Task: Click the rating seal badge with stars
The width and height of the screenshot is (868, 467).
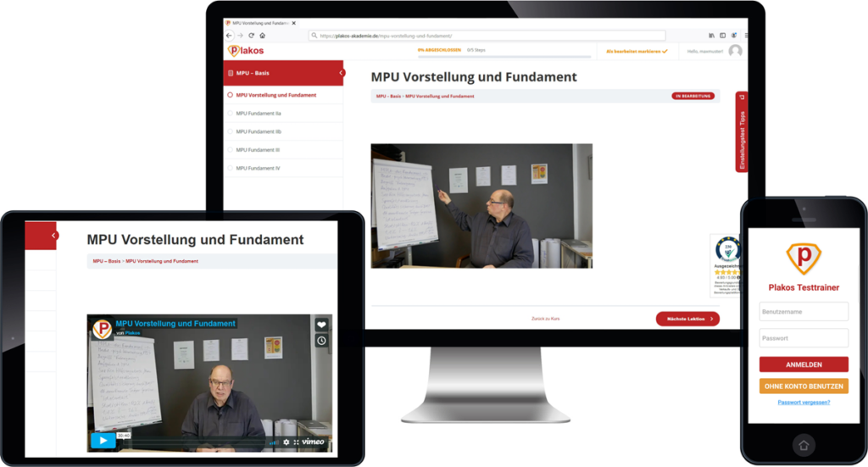Action: [x=726, y=265]
